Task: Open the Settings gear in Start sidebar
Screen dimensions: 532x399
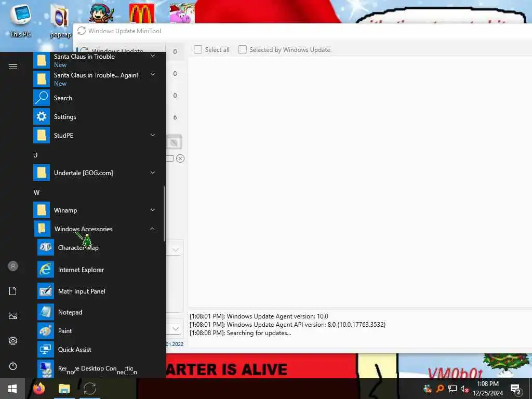Action: [x=13, y=341]
